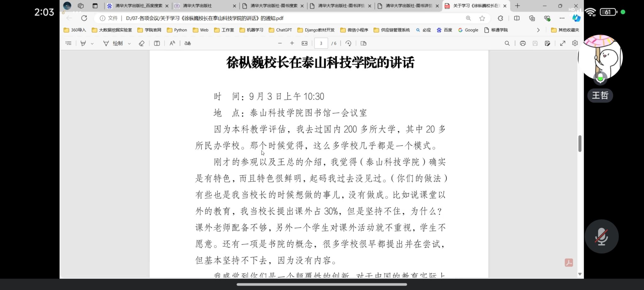This screenshot has width=644, height=290.
Task: Rotate the PDF page
Action: [x=348, y=43]
